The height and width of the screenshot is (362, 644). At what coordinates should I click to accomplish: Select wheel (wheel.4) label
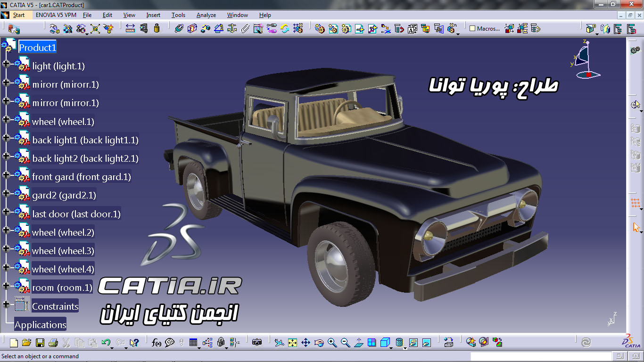63,269
